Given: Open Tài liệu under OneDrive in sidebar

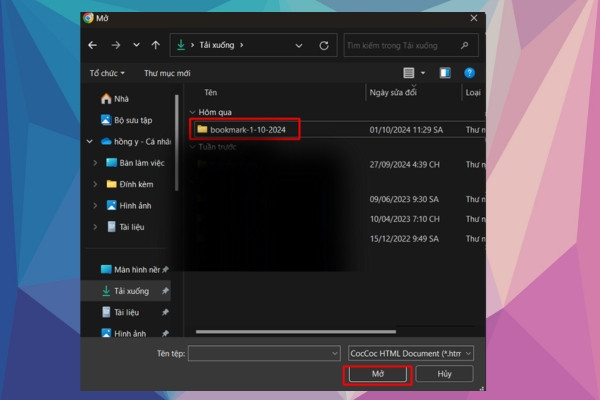Looking at the screenshot, I should 125,227.
